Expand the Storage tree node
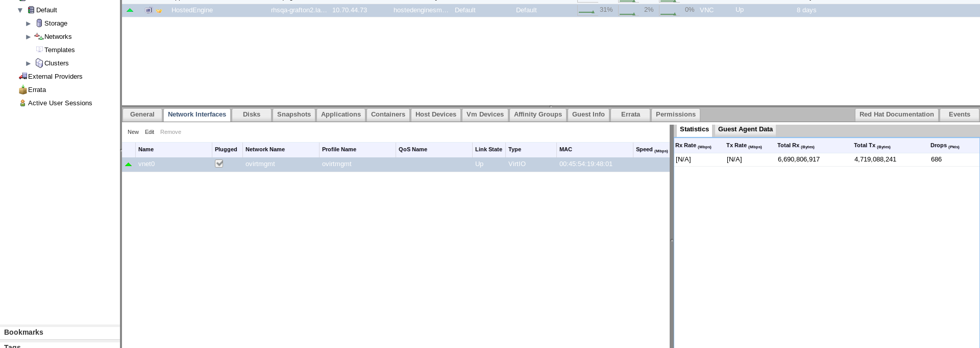The image size is (980, 348). pyautogui.click(x=29, y=24)
